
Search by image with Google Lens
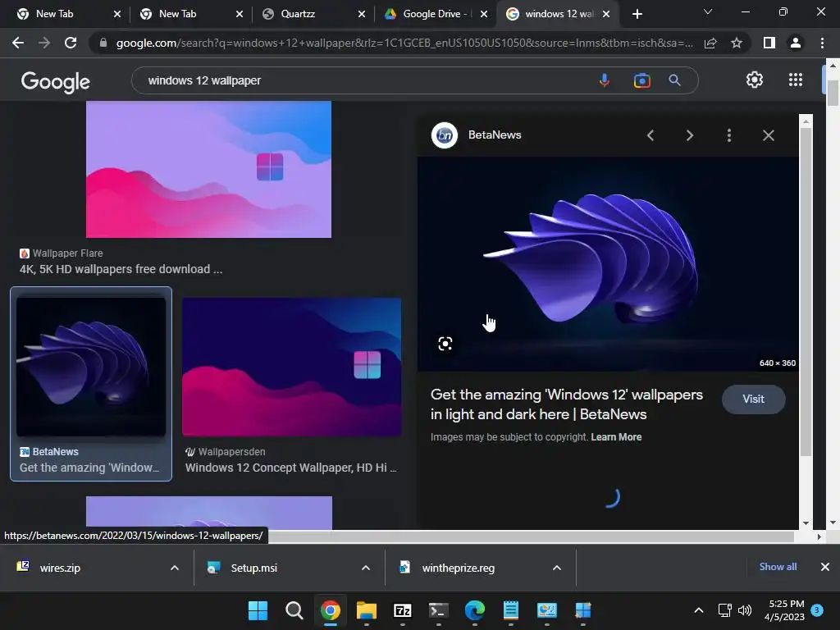point(641,80)
